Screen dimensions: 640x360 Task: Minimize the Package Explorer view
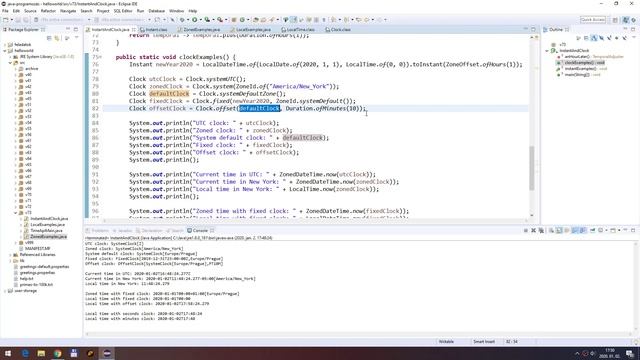(x=68, y=29)
